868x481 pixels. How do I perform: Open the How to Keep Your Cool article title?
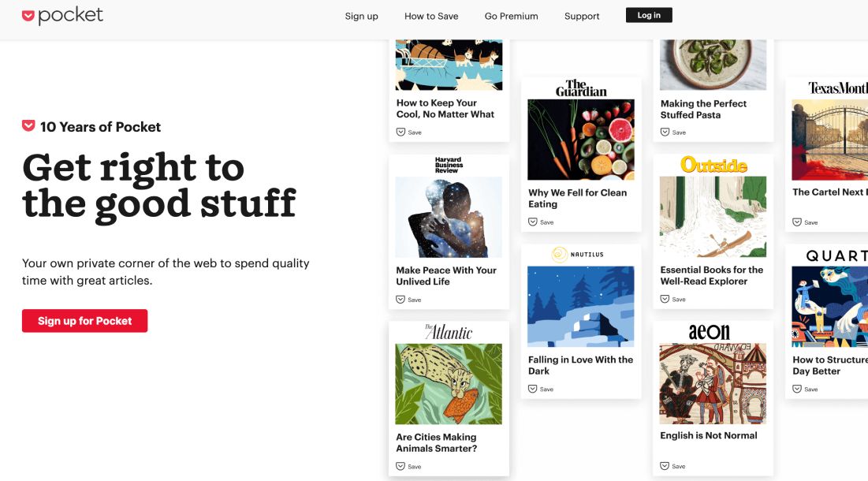click(445, 109)
